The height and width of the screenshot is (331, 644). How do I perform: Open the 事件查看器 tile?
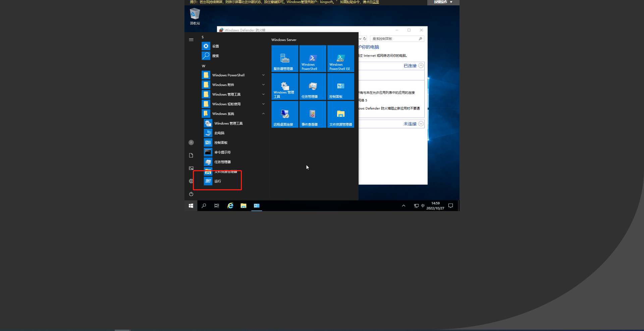pos(312,114)
